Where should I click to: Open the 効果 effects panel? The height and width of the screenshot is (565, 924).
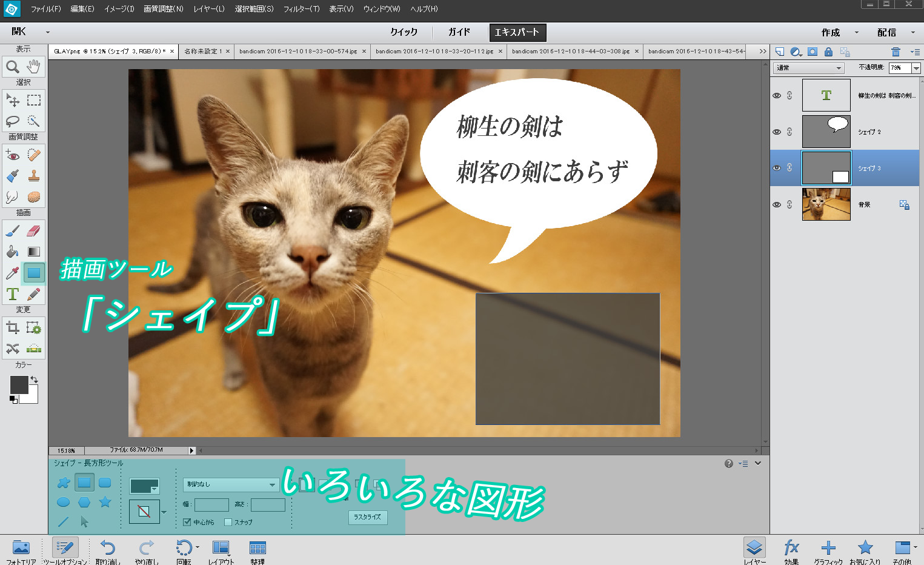coord(791,552)
